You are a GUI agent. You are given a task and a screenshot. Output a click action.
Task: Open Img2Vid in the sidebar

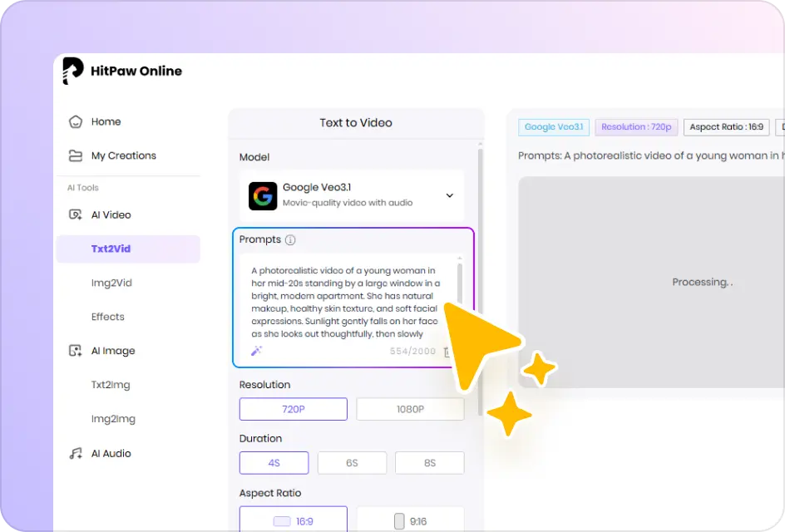[x=111, y=283]
